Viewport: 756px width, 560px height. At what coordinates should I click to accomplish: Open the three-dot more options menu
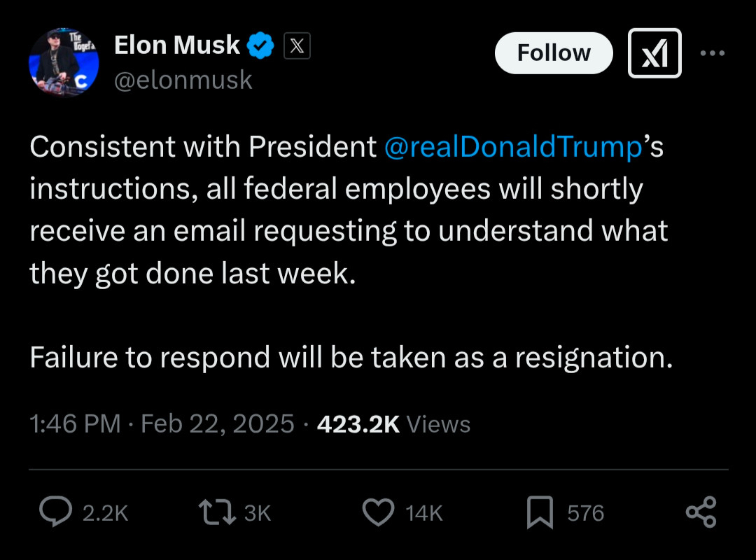712,53
